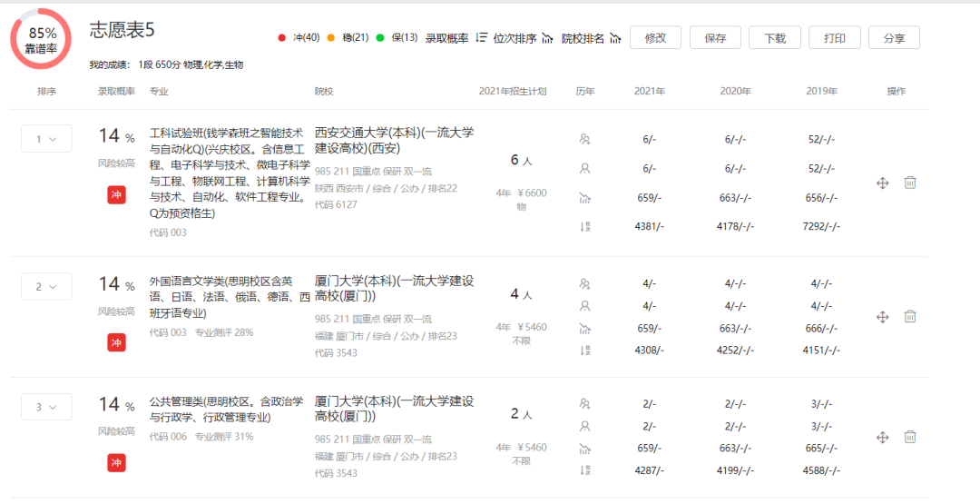Click move icon for 公共管理类 row
Viewport: 980px width, 504px height.
pyautogui.click(x=881, y=437)
